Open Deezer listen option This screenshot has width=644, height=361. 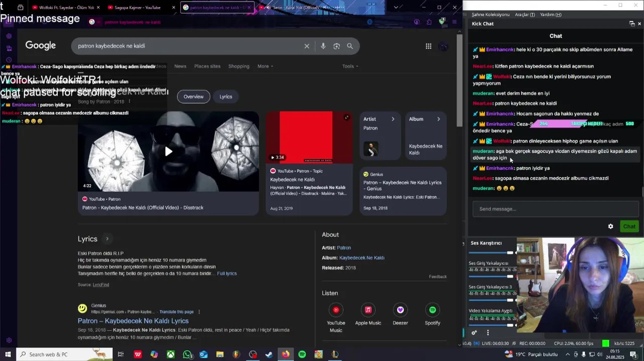click(x=400, y=314)
